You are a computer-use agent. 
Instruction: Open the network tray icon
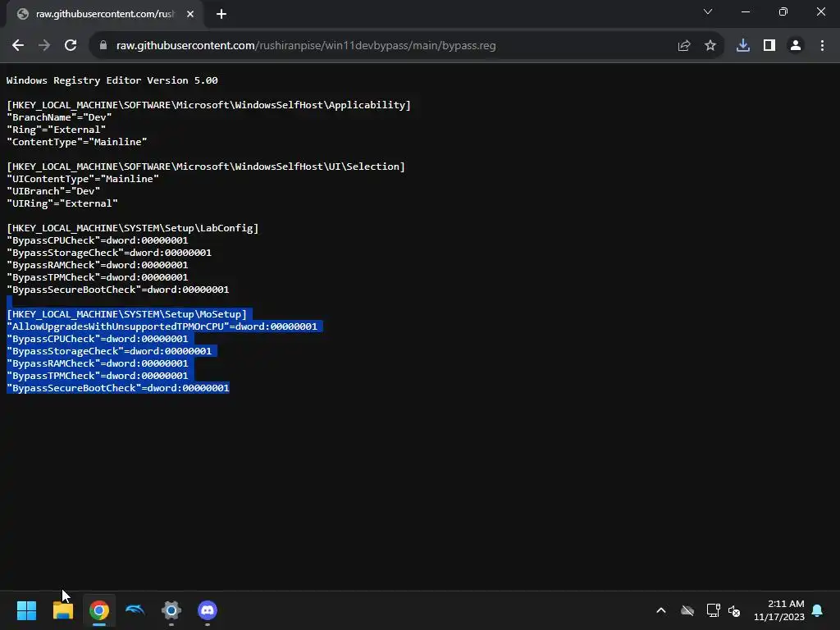click(713, 610)
